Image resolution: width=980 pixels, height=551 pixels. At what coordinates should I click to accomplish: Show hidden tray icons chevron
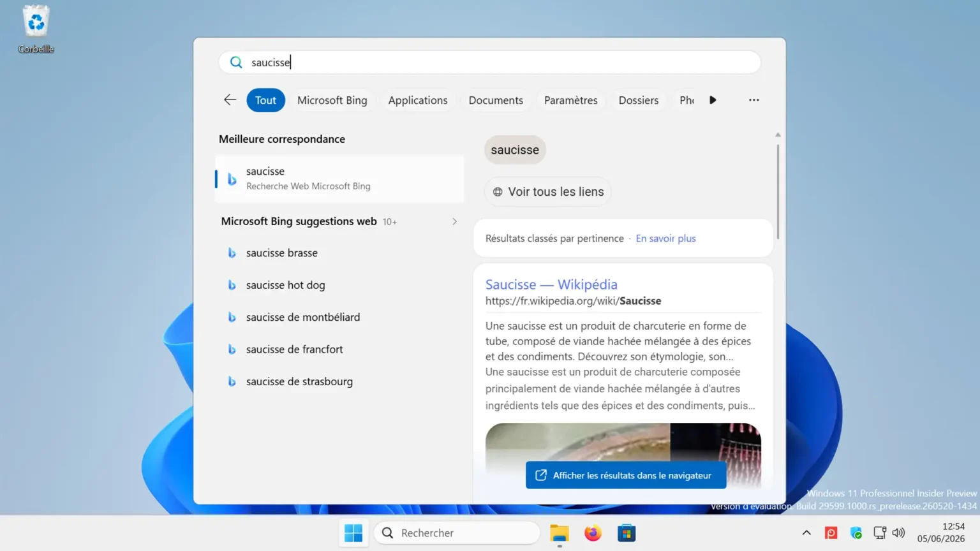click(806, 533)
